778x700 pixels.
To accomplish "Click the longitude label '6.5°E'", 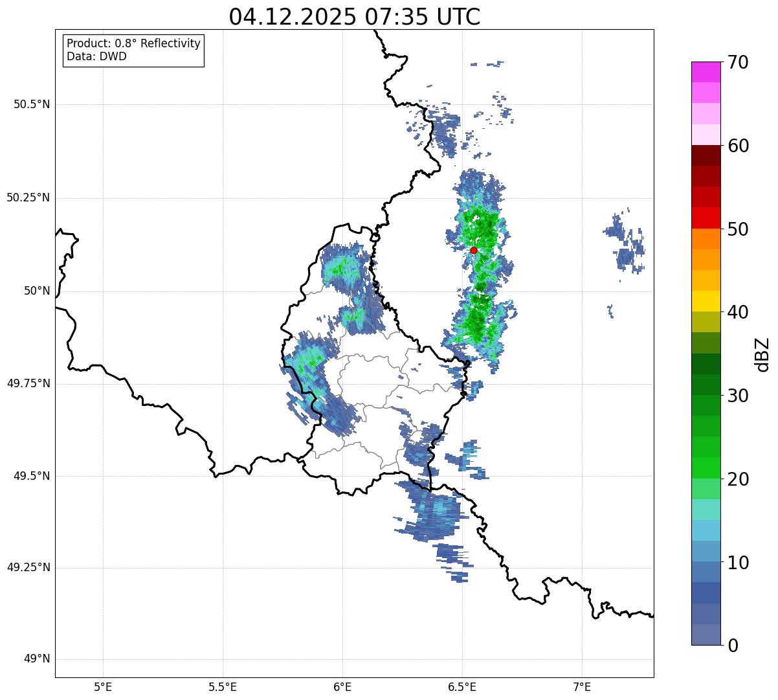I will pyautogui.click(x=462, y=688).
